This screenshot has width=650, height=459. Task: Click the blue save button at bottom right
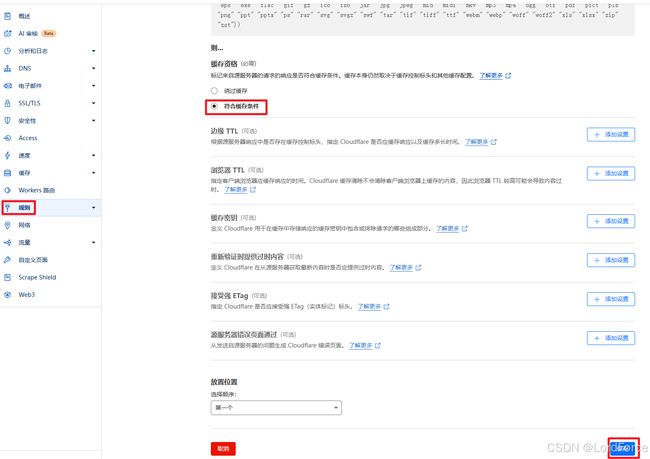[623, 448]
